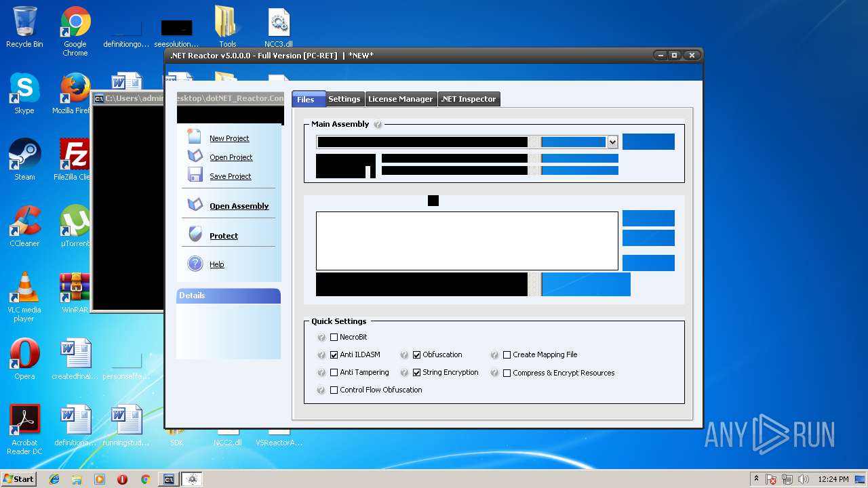Click the Save Project floppy disk icon
Image resolution: width=868 pixels, height=488 pixels.
pos(195,175)
